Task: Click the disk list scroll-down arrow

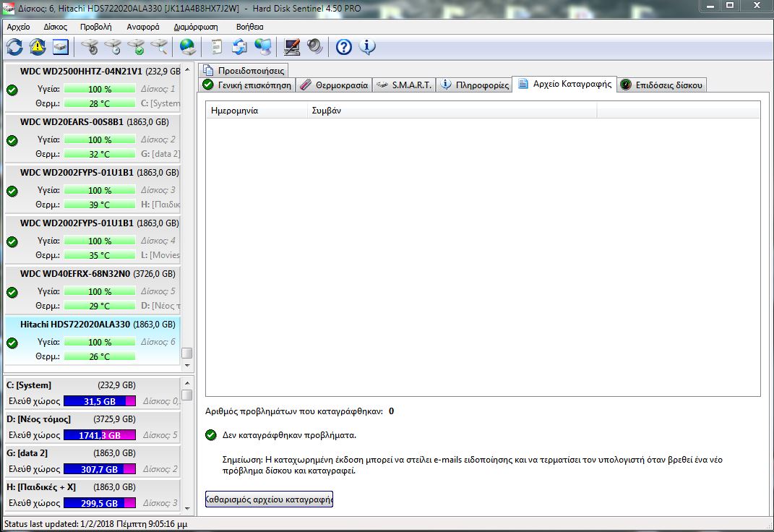Action: pos(187,365)
